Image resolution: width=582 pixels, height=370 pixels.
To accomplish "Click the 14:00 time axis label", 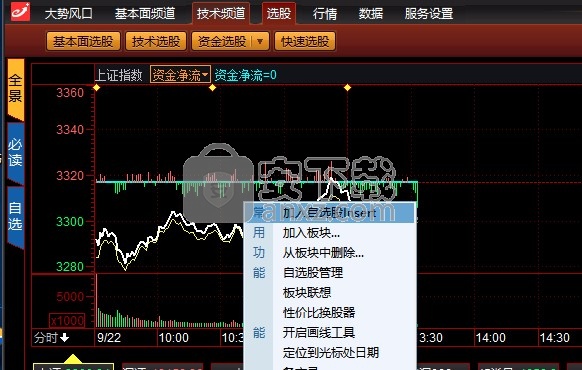I will 490,338.
